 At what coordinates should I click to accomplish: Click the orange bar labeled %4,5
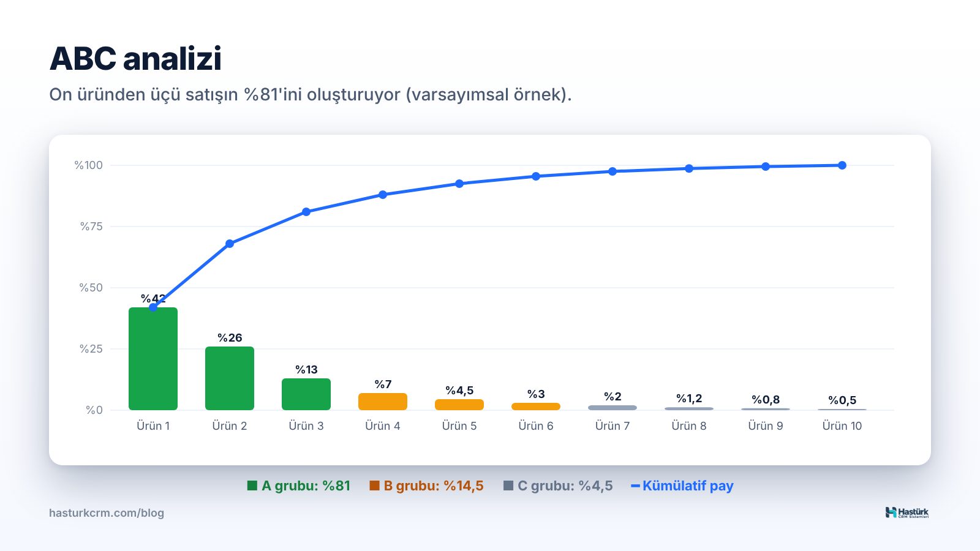coord(459,405)
